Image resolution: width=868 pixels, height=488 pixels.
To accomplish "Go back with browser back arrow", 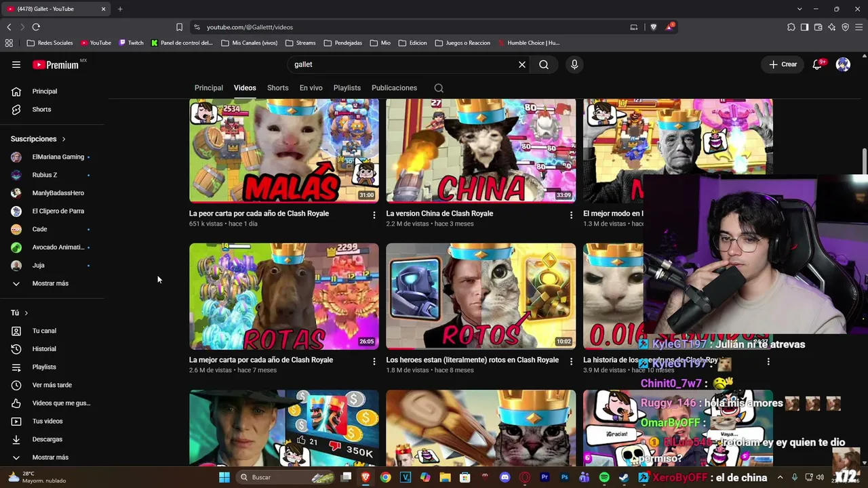I will click(x=9, y=27).
